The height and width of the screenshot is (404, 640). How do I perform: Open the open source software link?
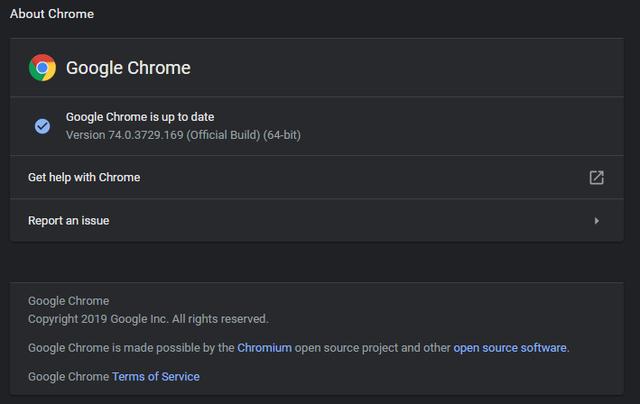click(x=510, y=348)
